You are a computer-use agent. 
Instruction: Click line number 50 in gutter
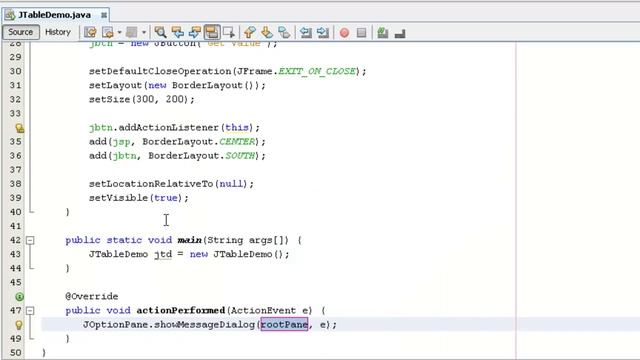[16, 353]
